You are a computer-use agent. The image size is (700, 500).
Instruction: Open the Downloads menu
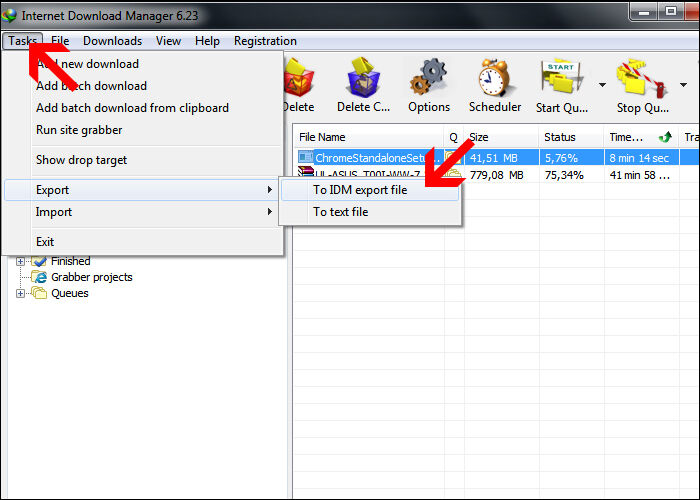click(x=112, y=41)
